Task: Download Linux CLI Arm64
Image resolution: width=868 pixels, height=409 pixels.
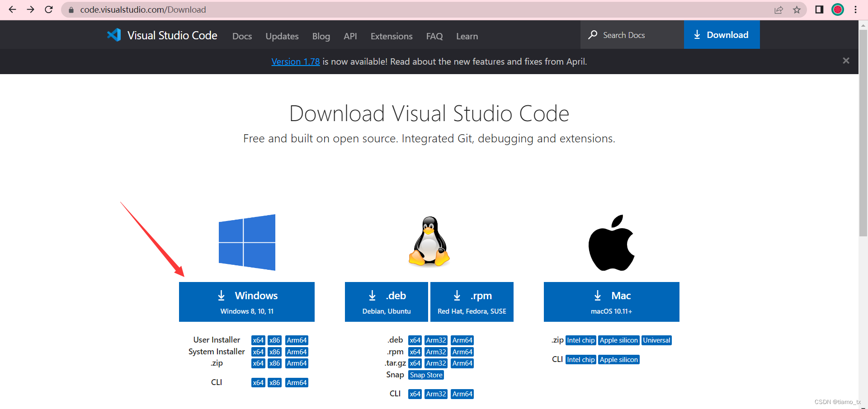Action: pyautogui.click(x=462, y=394)
